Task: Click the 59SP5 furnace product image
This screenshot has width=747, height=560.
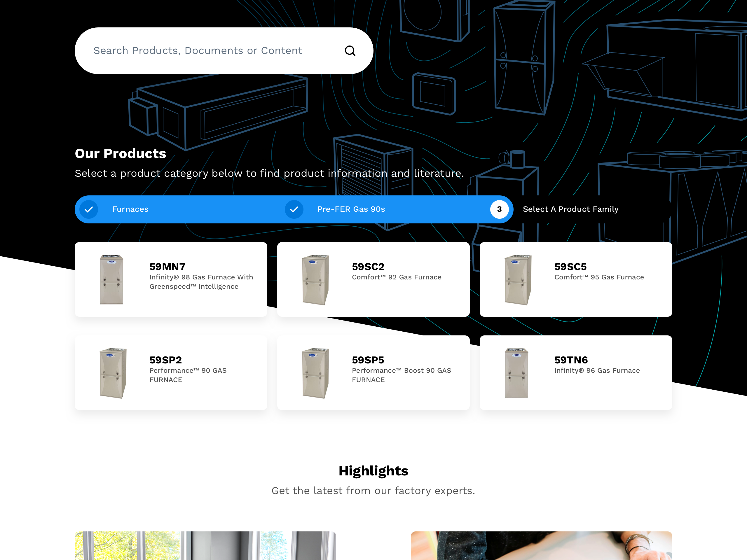Action: pyautogui.click(x=315, y=373)
